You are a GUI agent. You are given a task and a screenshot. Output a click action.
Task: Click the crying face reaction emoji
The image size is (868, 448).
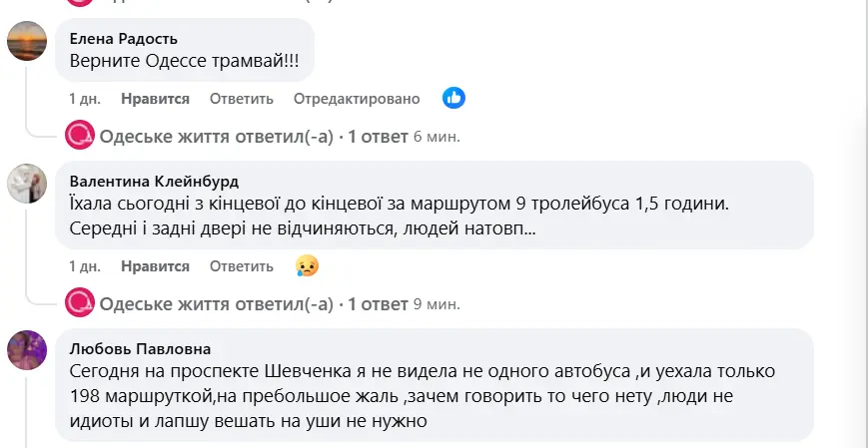[x=307, y=265]
